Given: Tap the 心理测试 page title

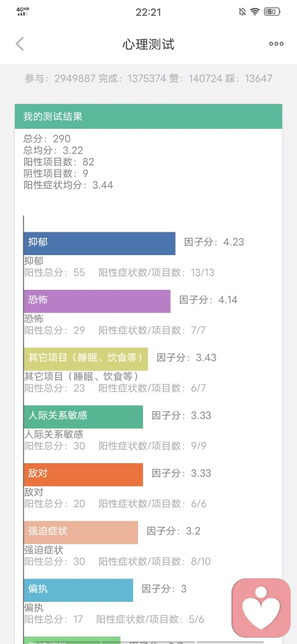Looking at the screenshot, I should click(148, 44).
